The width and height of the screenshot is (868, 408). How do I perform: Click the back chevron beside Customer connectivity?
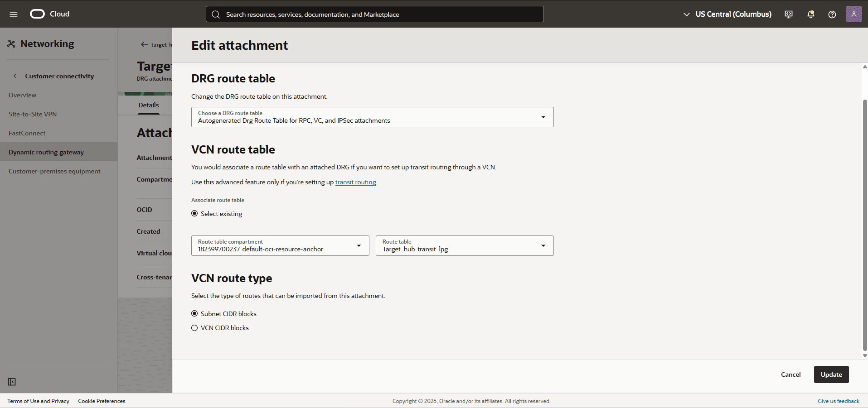coord(15,76)
